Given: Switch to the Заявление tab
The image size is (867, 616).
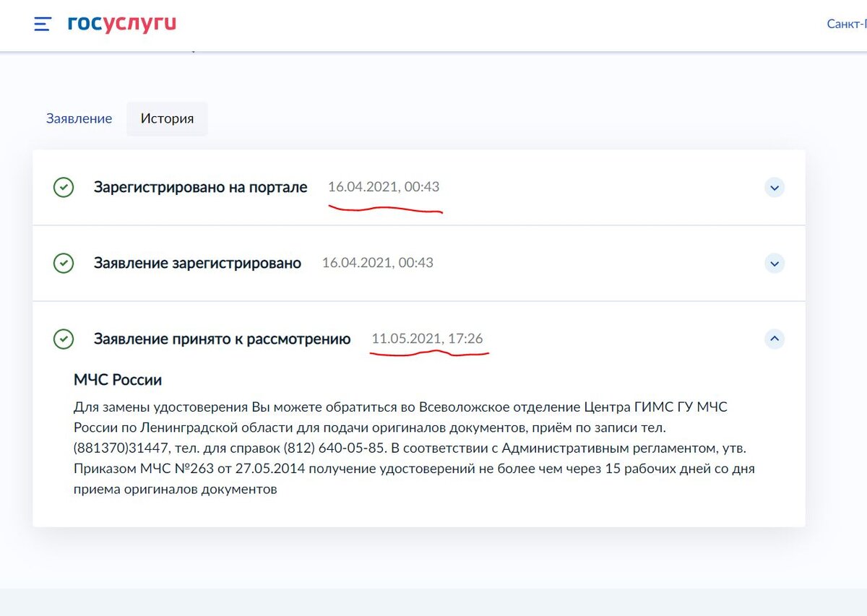Looking at the screenshot, I should point(79,118).
